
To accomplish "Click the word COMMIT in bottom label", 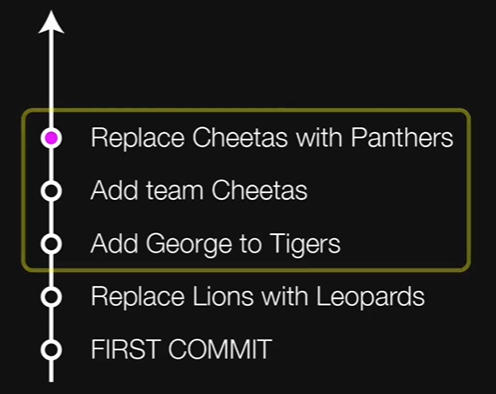I will (220, 350).
